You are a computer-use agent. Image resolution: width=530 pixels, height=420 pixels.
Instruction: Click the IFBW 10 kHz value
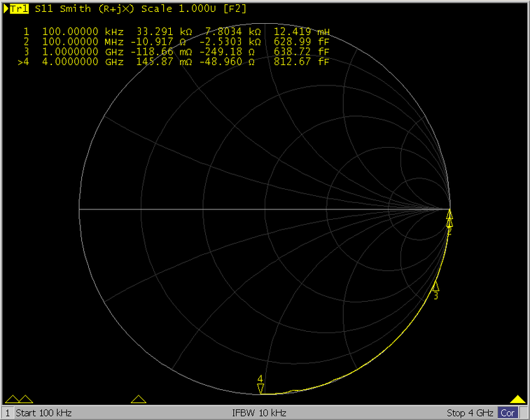click(259, 413)
